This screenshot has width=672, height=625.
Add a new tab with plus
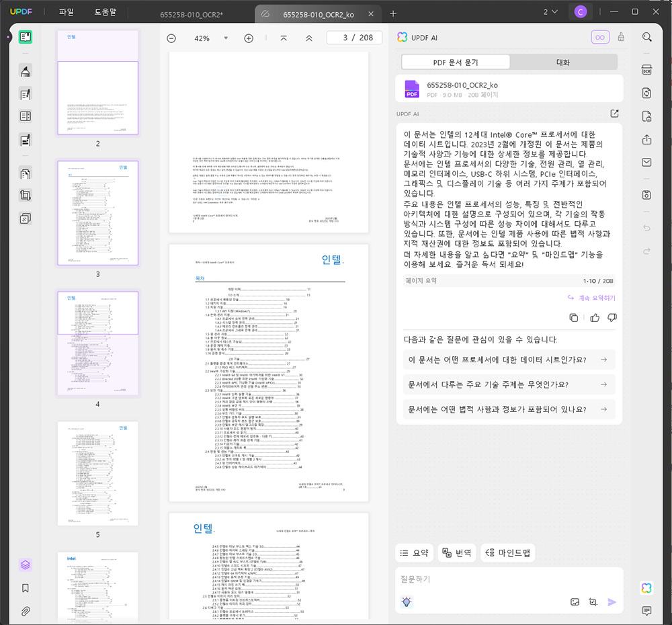click(393, 13)
